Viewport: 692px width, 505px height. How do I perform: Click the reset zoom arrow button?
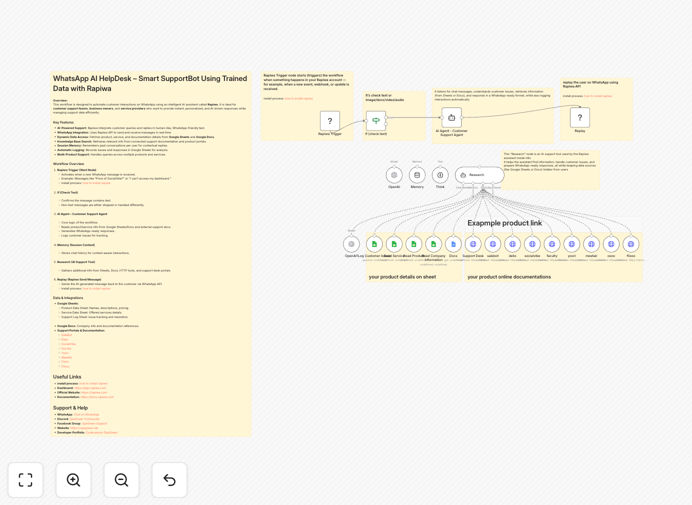(169, 480)
